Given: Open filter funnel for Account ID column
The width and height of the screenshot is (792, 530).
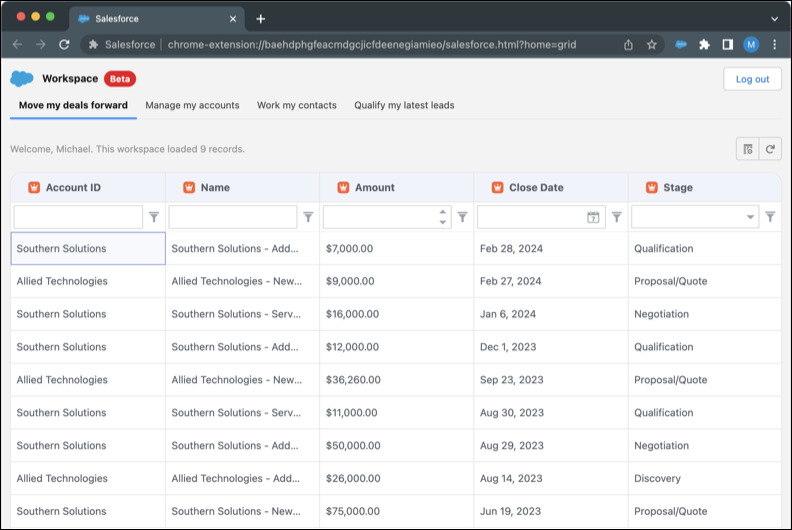Looking at the screenshot, I should pyautogui.click(x=154, y=217).
